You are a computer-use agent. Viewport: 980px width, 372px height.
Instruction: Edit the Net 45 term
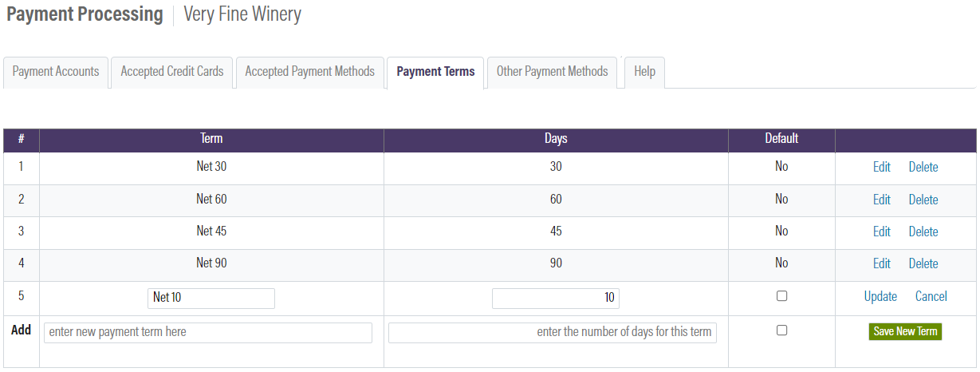tap(881, 232)
